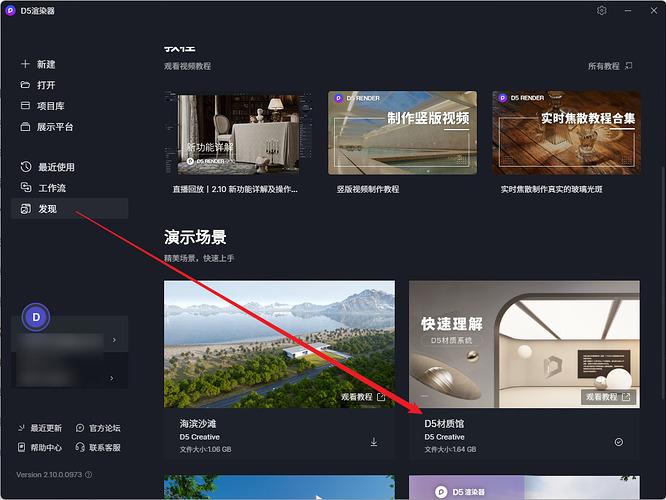Open the settings gear icon

click(601, 11)
